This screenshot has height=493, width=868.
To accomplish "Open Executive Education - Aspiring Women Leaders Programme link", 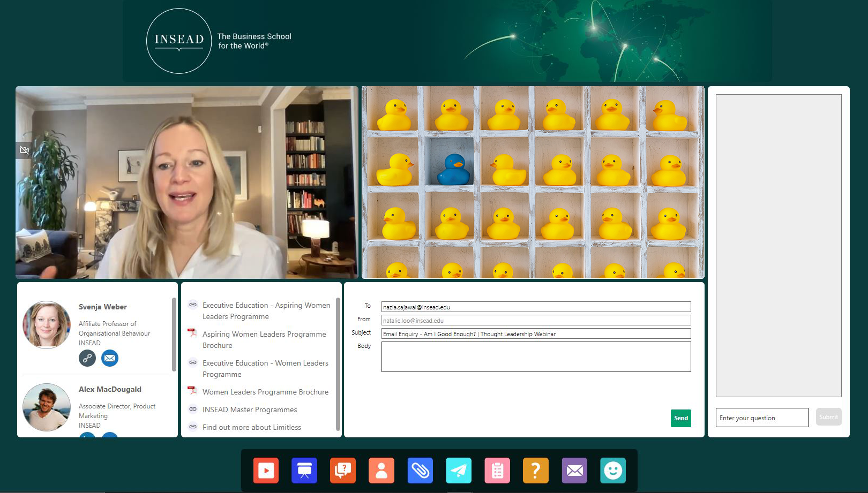I will [266, 311].
